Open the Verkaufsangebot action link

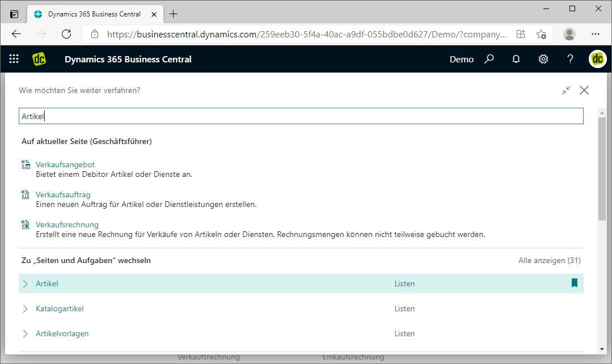(x=65, y=164)
